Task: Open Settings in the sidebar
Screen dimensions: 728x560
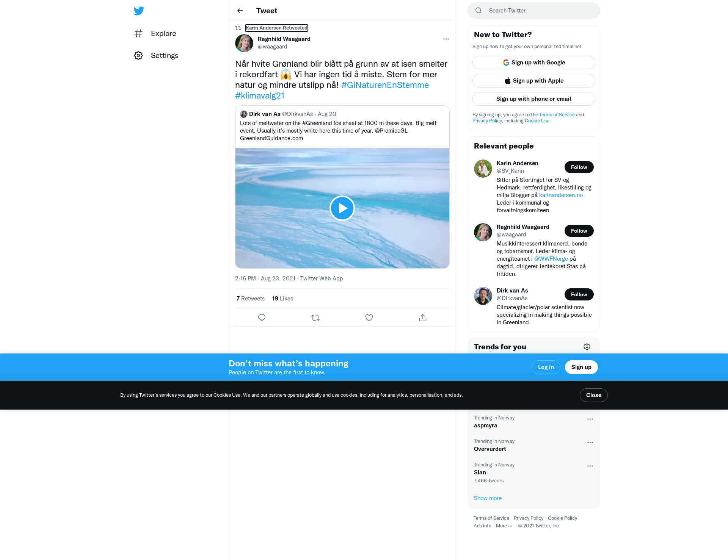Action: [x=156, y=55]
